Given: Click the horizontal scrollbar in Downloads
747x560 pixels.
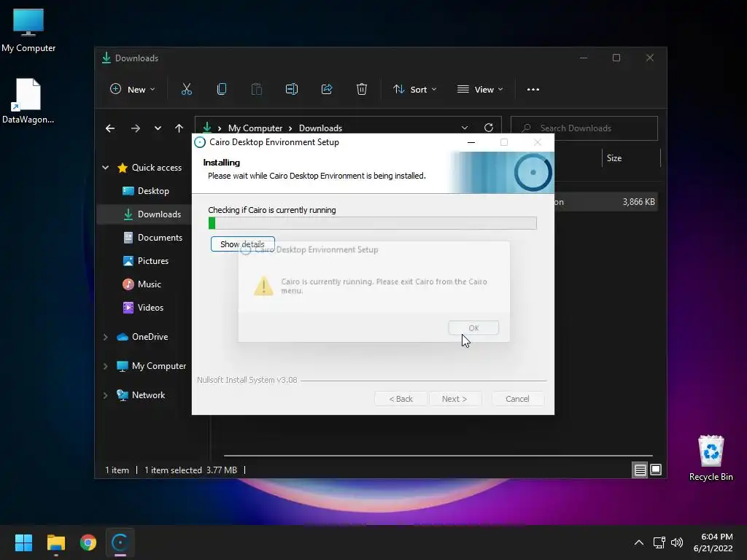Looking at the screenshot, I should (x=438, y=456).
